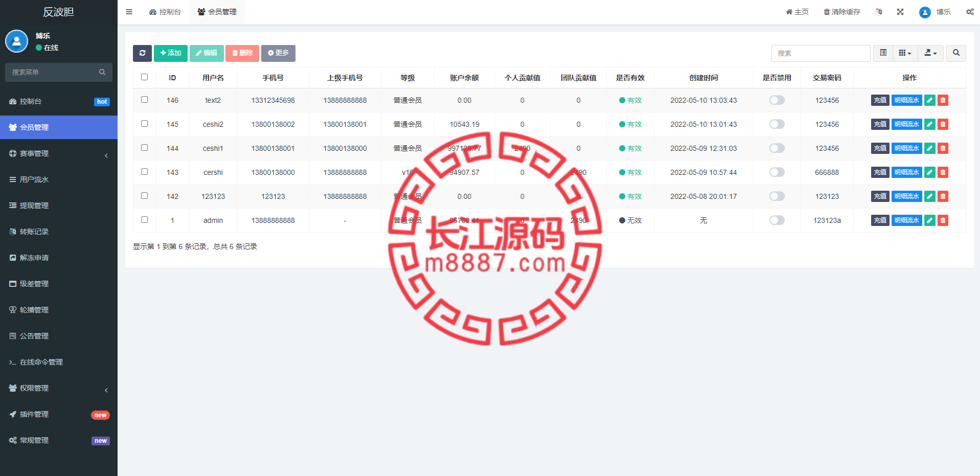The image size is (980, 476).
Task: Check the row checkbox for ID 146
Action: (x=145, y=100)
